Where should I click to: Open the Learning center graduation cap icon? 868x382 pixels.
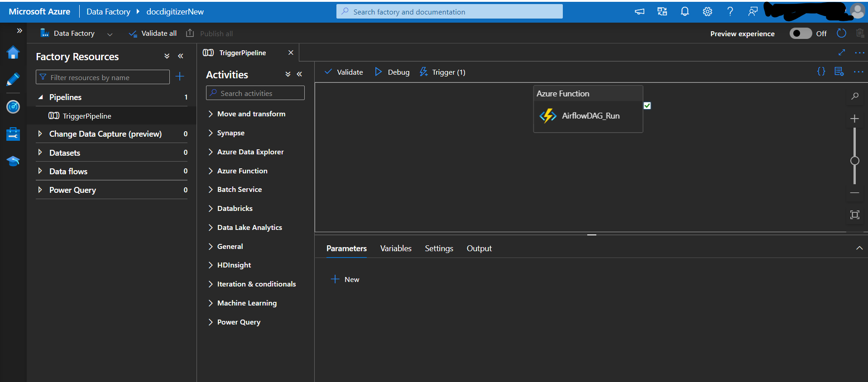tap(13, 161)
